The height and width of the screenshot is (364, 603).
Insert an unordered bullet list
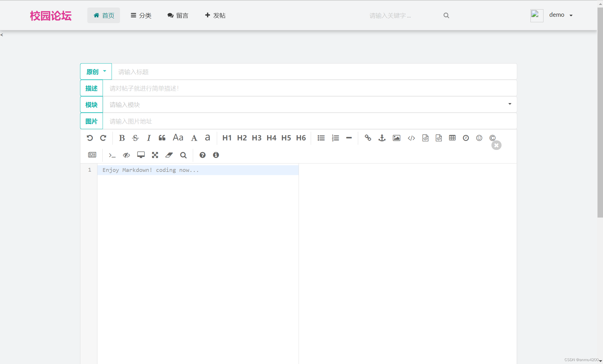pyautogui.click(x=321, y=138)
